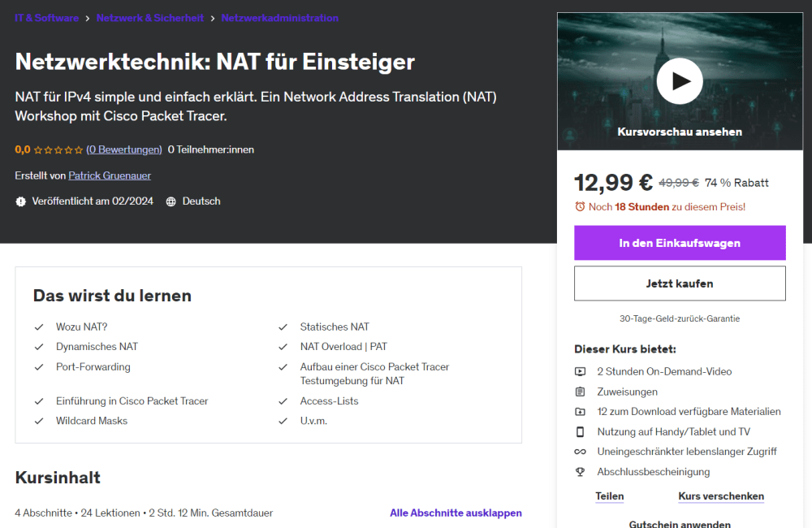Click the mobile phone access icon
This screenshot has width=812, height=528.
[580, 431]
